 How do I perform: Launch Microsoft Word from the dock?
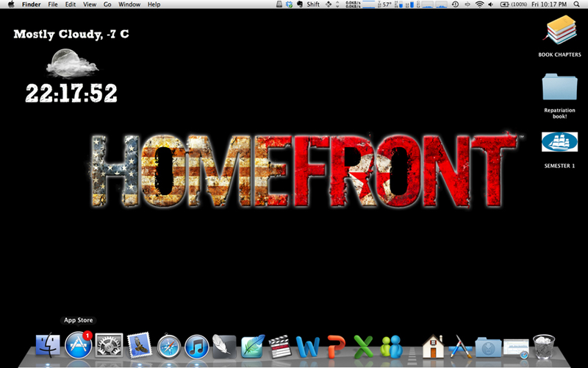[x=308, y=347]
